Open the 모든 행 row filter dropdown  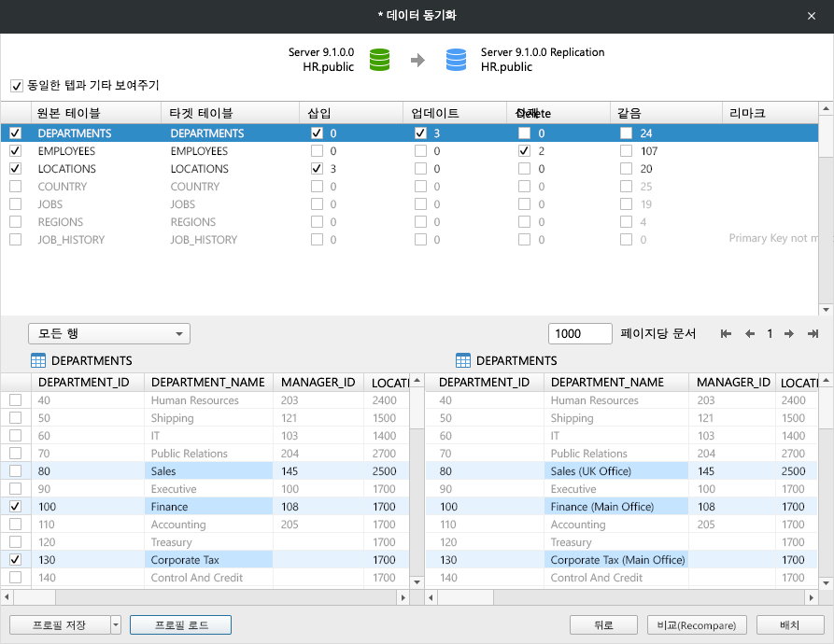tap(109, 334)
